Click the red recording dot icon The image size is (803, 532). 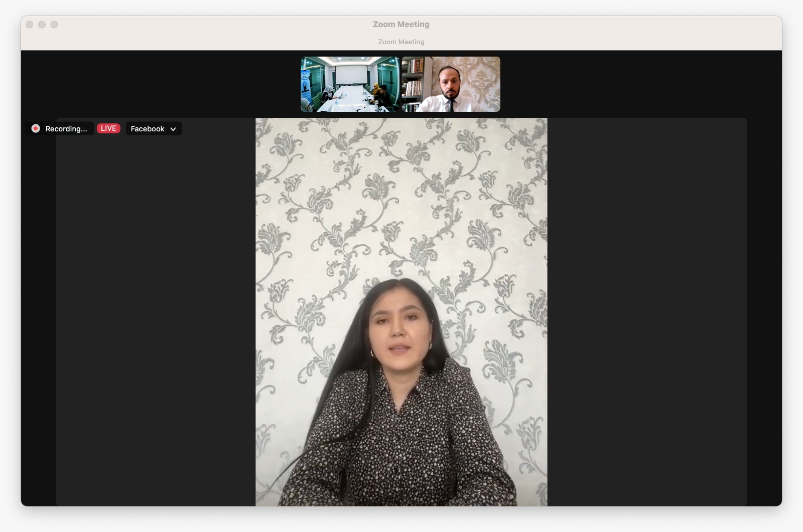(36, 128)
